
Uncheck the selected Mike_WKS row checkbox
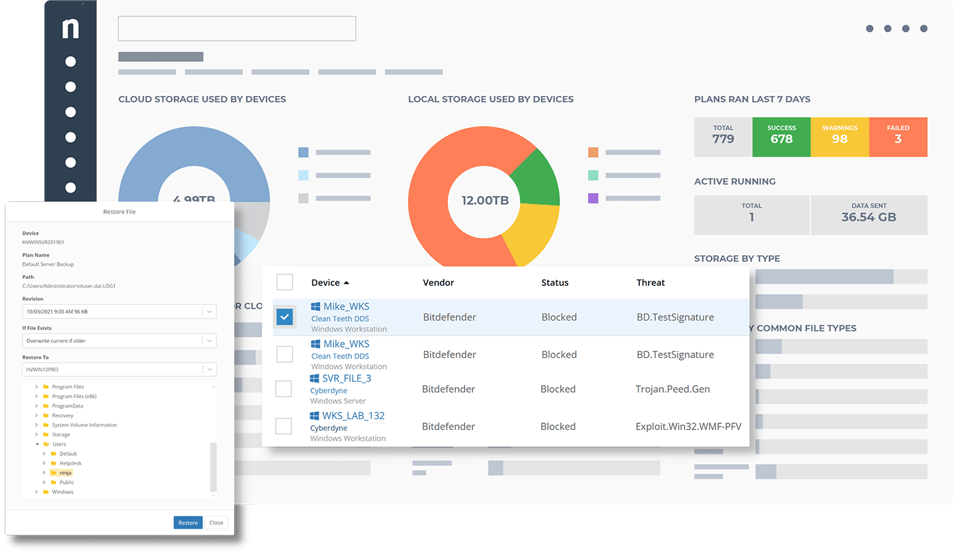tap(285, 317)
